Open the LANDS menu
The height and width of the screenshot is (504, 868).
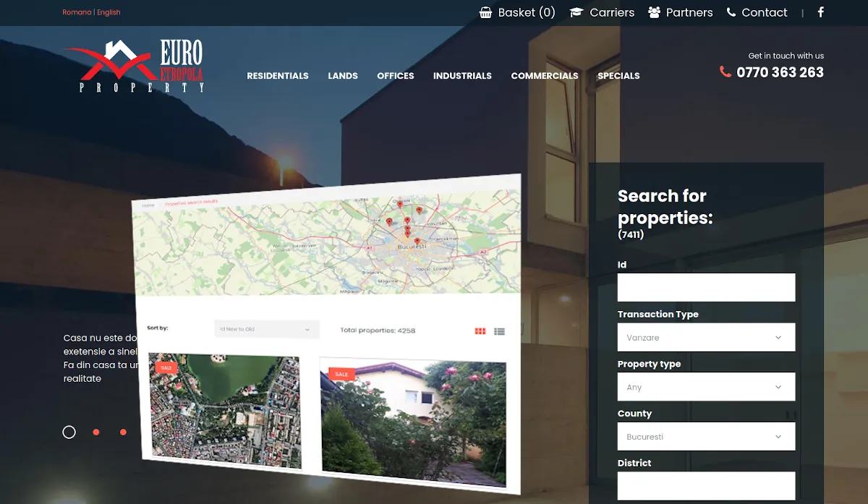[343, 76]
